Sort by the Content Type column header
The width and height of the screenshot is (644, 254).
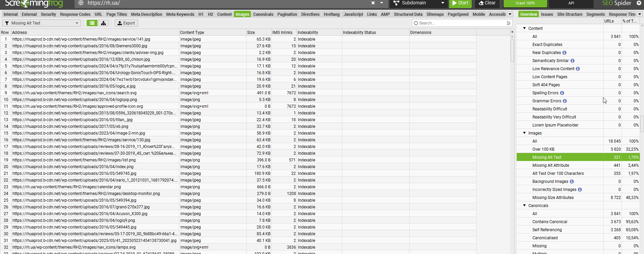[x=213, y=33]
